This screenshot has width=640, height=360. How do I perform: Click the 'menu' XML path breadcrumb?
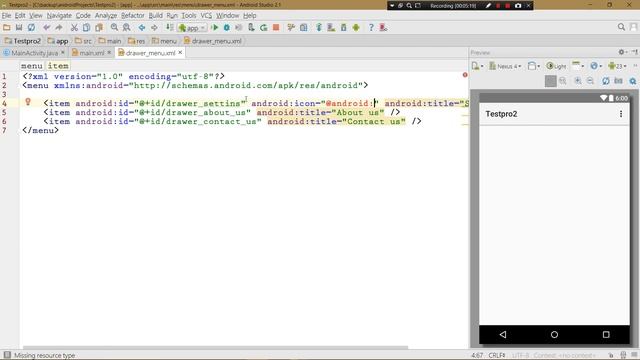(32, 66)
